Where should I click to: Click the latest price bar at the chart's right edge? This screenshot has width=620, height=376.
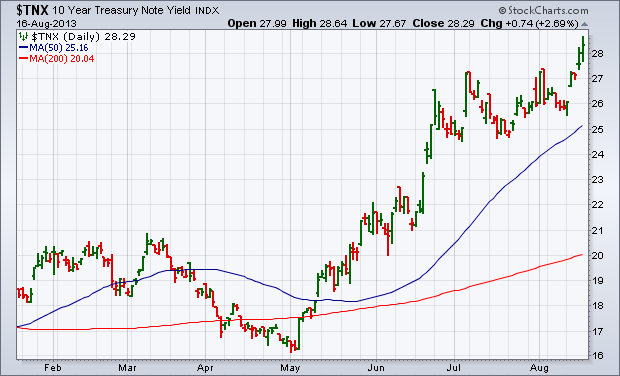583,49
